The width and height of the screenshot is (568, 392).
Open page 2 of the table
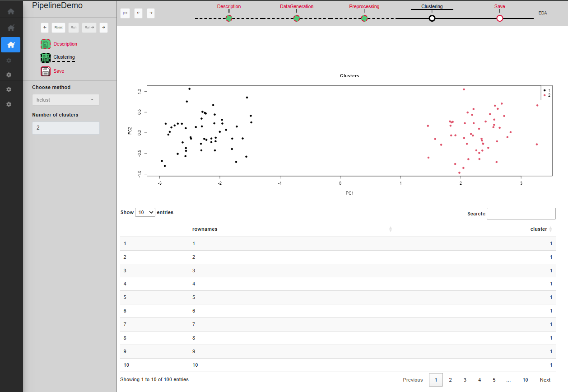450,380
